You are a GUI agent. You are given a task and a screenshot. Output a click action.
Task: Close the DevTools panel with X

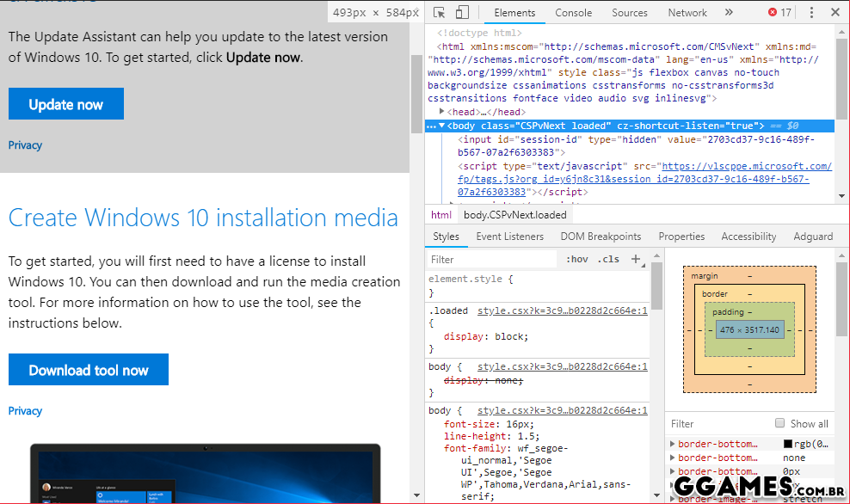[x=835, y=13]
